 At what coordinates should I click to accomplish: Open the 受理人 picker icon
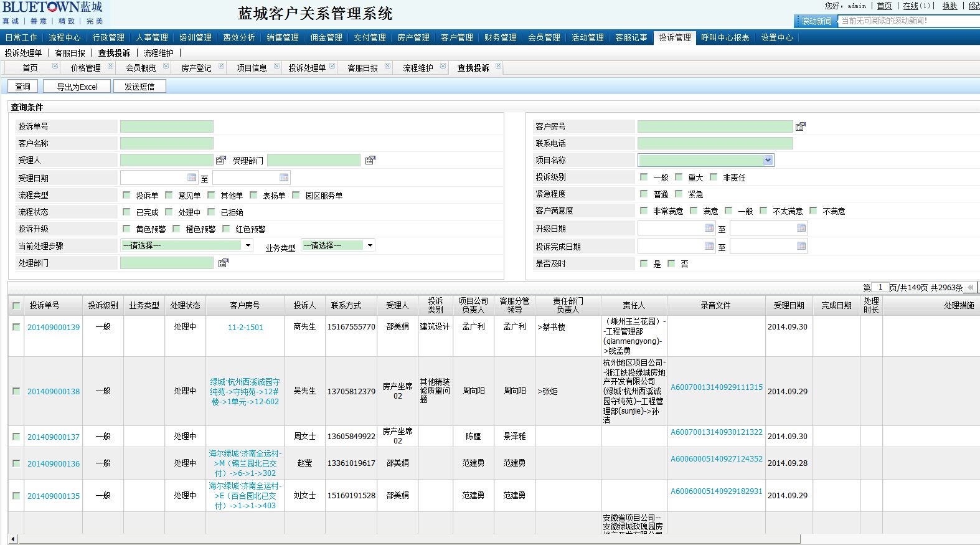pyautogui.click(x=220, y=160)
